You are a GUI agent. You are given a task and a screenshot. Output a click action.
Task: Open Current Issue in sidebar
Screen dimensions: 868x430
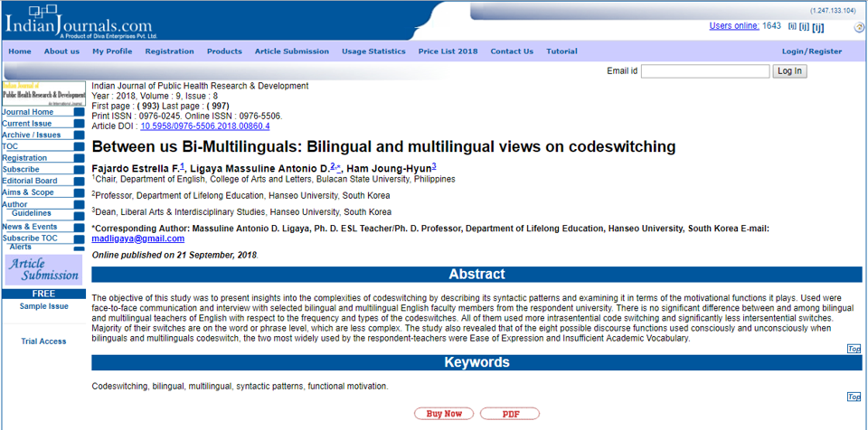point(26,124)
